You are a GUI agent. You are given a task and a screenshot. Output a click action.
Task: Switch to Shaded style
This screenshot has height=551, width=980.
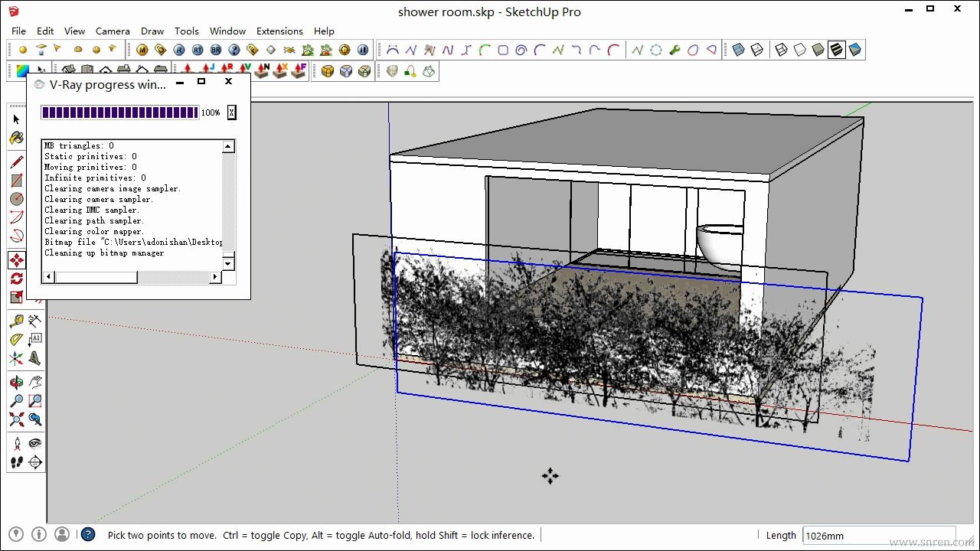click(x=818, y=50)
